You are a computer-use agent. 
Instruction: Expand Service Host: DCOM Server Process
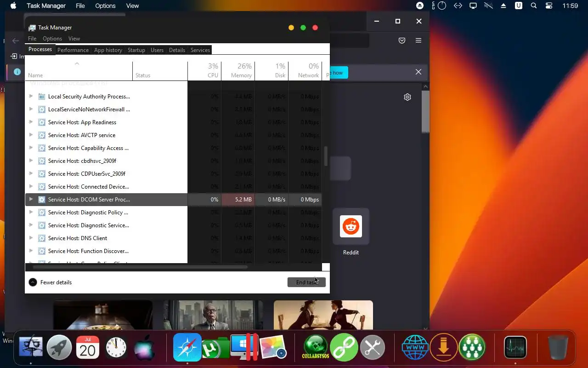point(31,200)
